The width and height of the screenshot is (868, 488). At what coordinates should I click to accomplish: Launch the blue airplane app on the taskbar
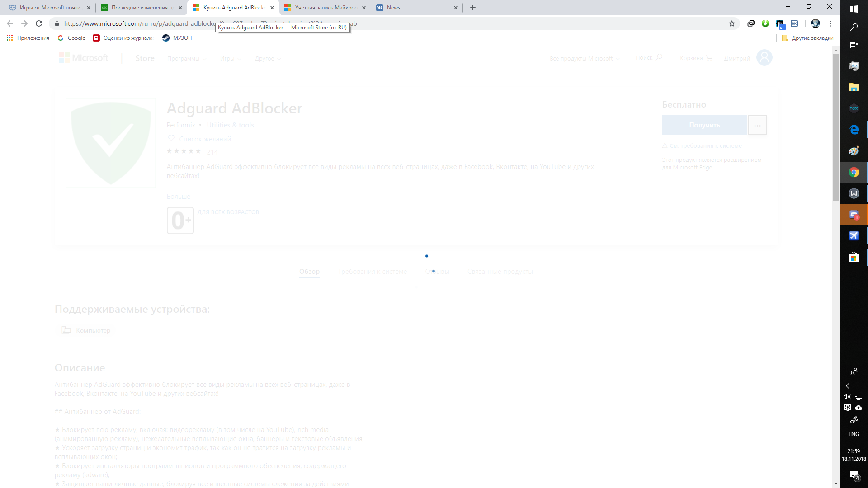click(854, 236)
